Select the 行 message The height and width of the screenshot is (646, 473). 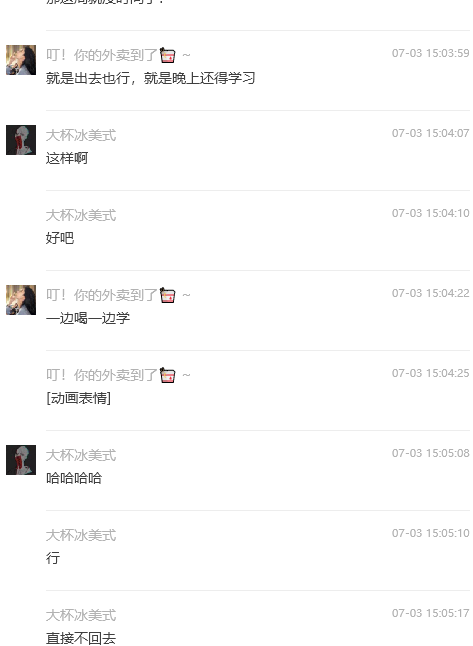click(x=53, y=558)
